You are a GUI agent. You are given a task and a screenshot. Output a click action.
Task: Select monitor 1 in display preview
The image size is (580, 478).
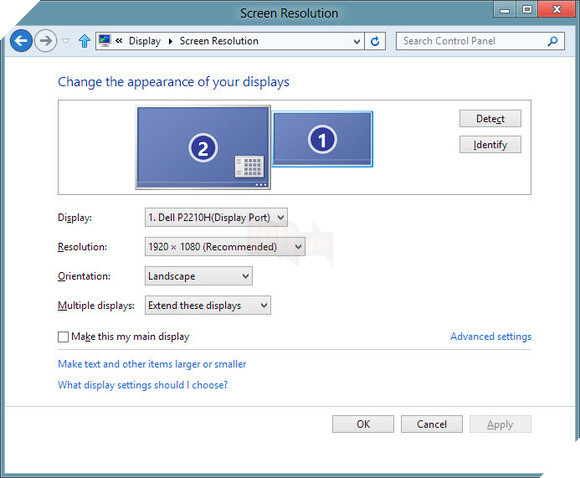[x=322, y=139]
